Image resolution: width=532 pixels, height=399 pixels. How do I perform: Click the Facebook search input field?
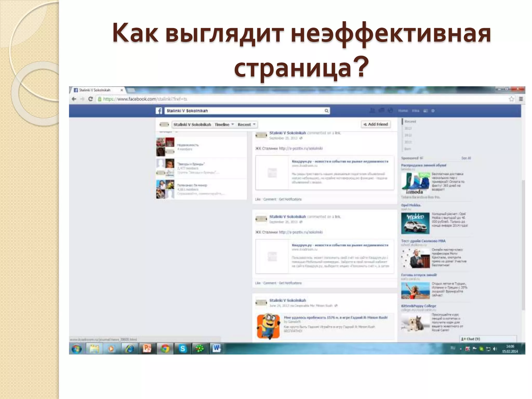(247, 111)
